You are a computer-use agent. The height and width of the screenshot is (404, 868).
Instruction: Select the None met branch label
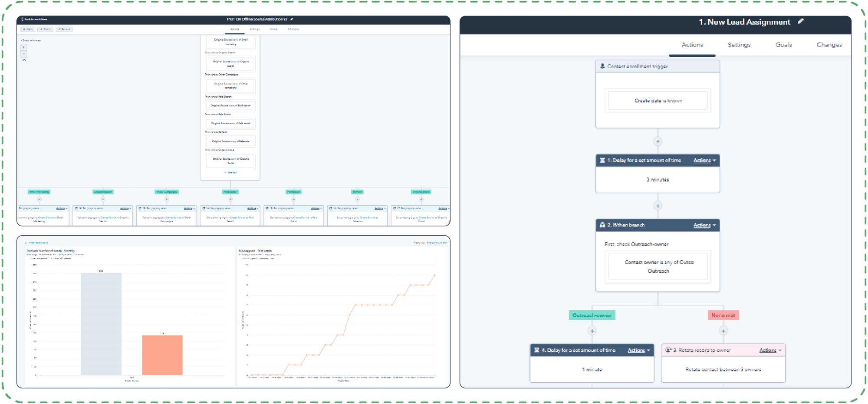click(x=723, y=315)
